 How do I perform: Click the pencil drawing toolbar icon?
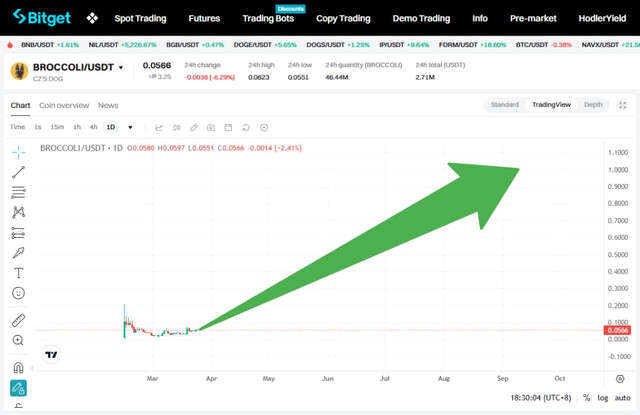194,128
